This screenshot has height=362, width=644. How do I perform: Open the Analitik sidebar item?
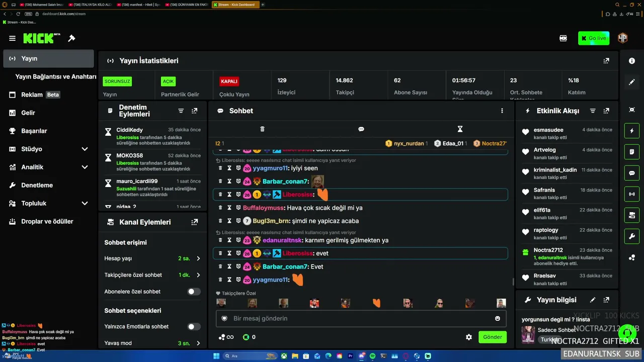(48, 167)
